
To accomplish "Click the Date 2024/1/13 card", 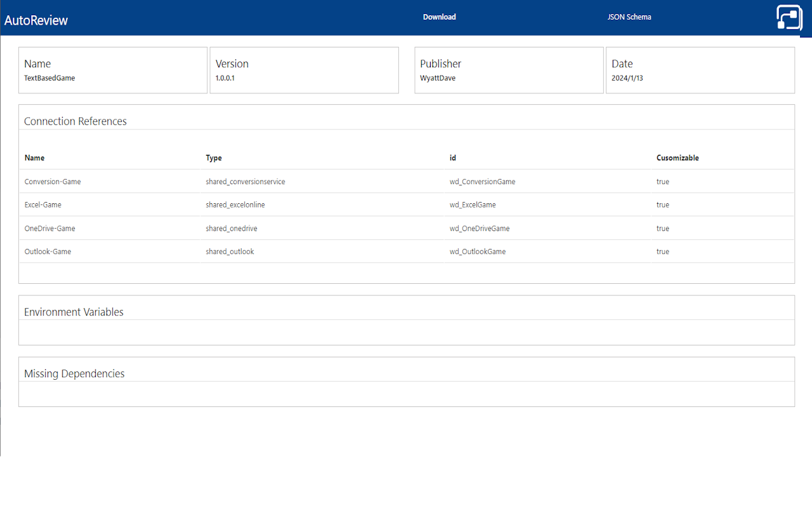I will 700,70.
